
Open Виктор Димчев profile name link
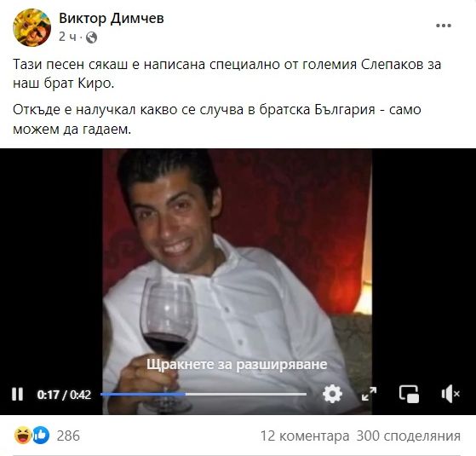click(112, 19)
